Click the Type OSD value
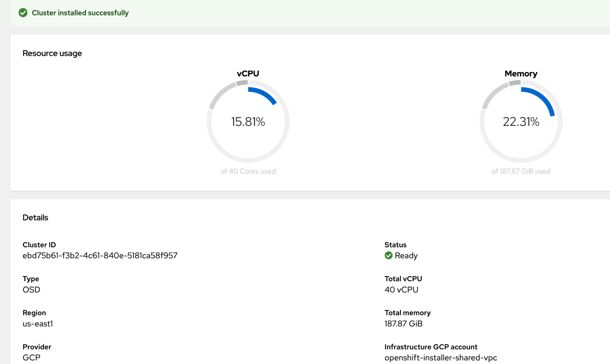 point(31,290)
